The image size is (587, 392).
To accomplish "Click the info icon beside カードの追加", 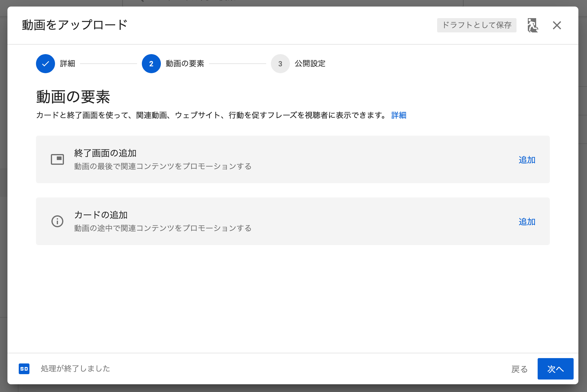I will 57,221.
